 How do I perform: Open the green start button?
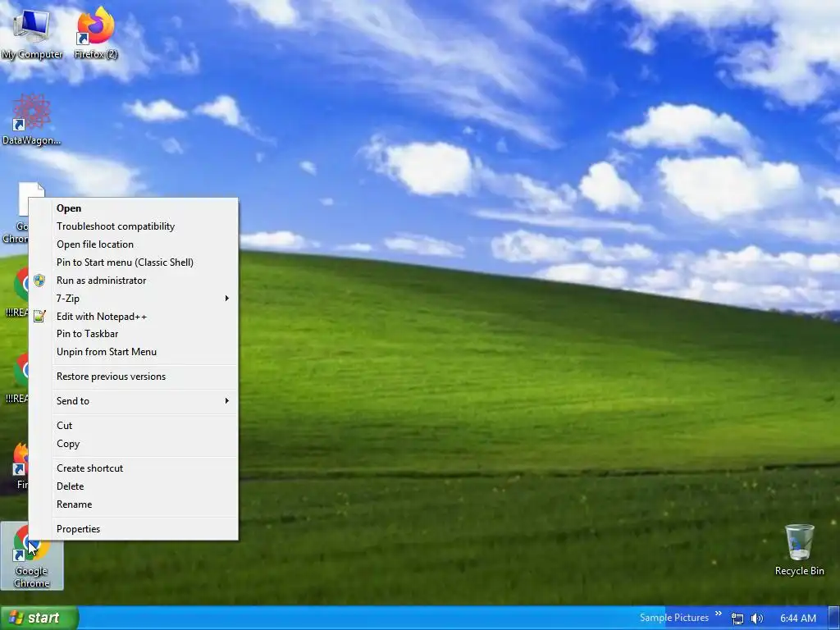tap(39, 619)
